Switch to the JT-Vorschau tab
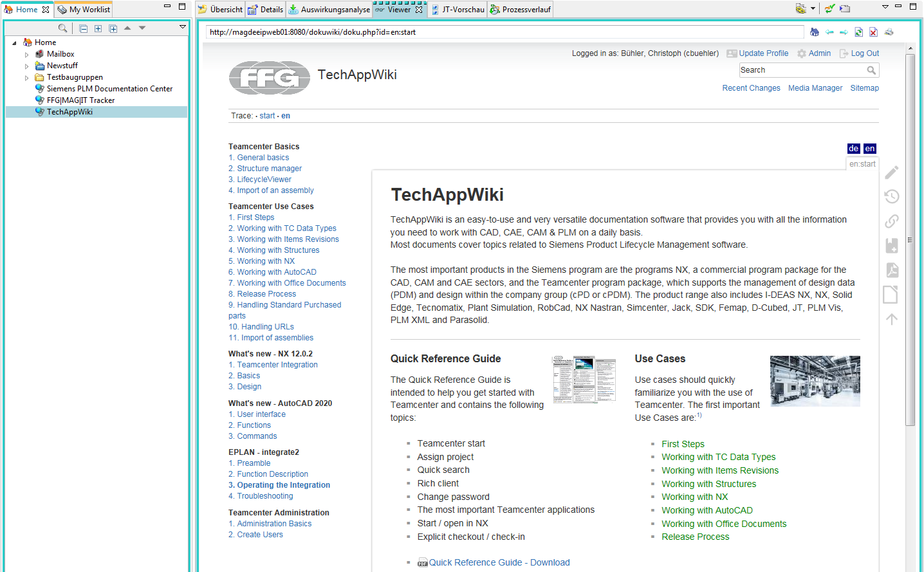Screen dimensions: 924x572 (x=457, y=10)
